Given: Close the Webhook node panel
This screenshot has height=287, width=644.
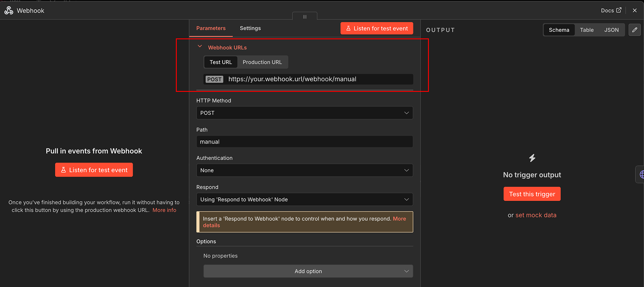Looking at the screenshot, I should tap(635, 10).
